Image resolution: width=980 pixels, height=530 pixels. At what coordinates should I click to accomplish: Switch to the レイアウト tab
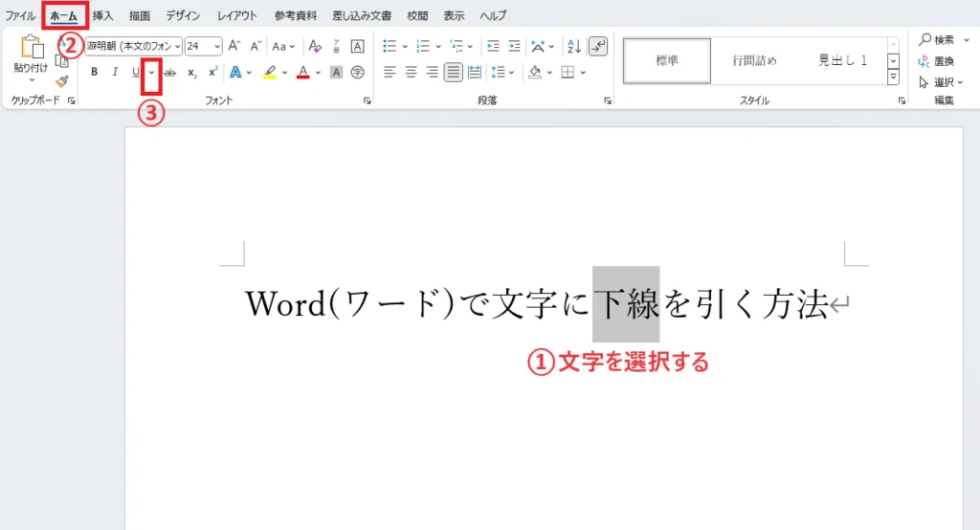(x=237, y=15)
